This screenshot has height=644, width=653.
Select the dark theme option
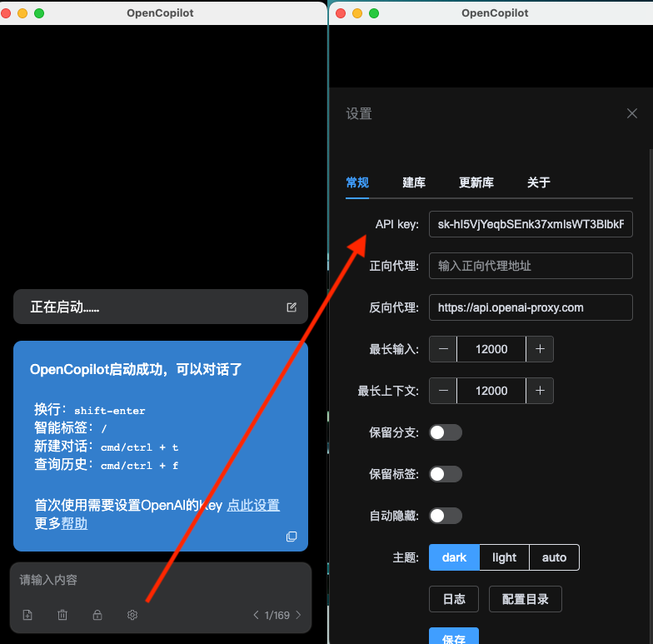pyautogui.click(x=455, y=557)
